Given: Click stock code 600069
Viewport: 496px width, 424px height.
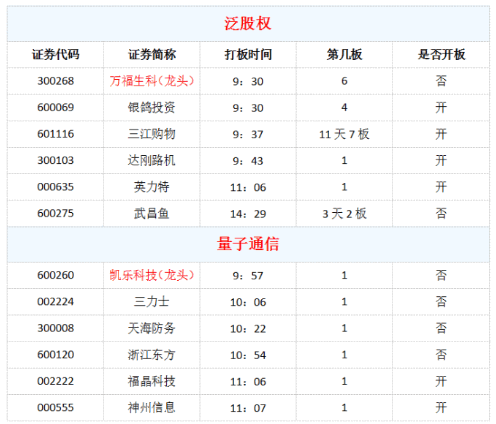Looking at the screenshot, I should [56, 107].
